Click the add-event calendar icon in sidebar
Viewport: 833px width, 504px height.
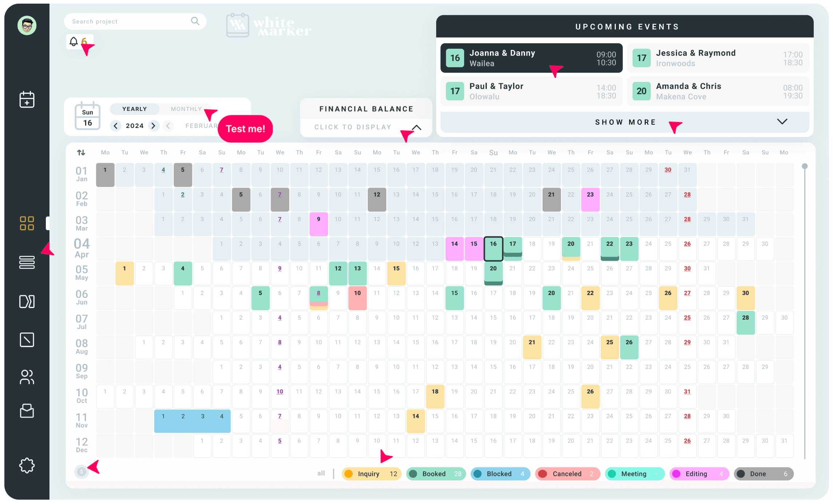27,99
